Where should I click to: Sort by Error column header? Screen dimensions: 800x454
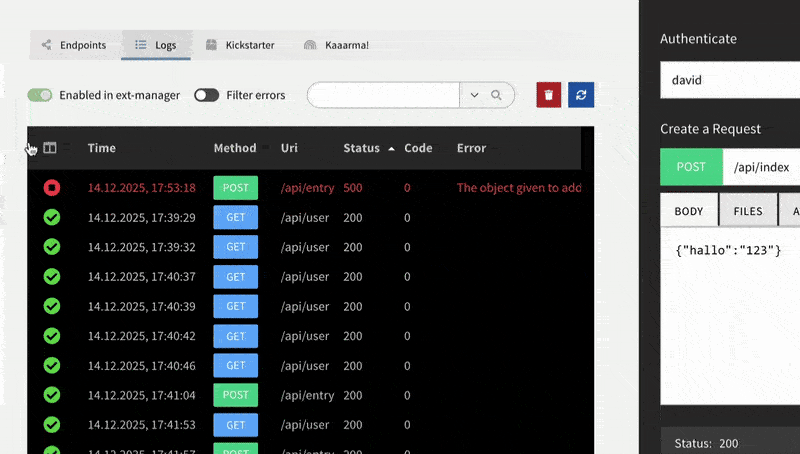pyautogui.click(x=471, y=148)
